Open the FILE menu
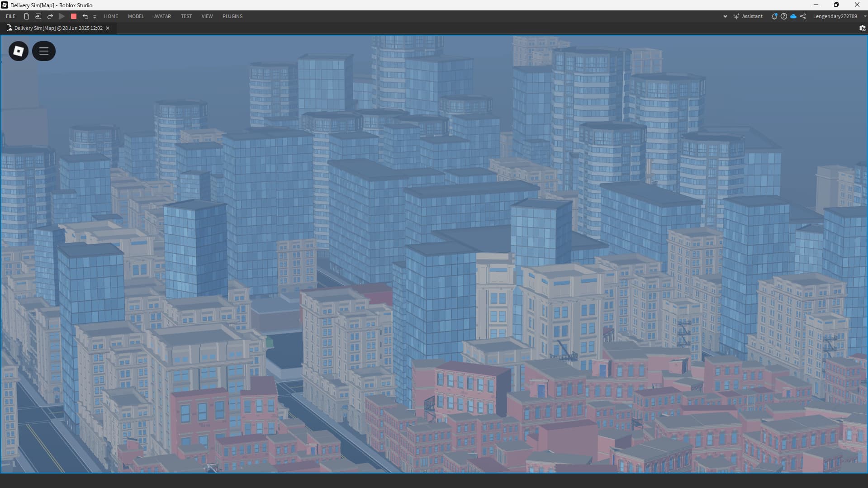This screenshot has width=868, height=488. (x=11, y=16)
